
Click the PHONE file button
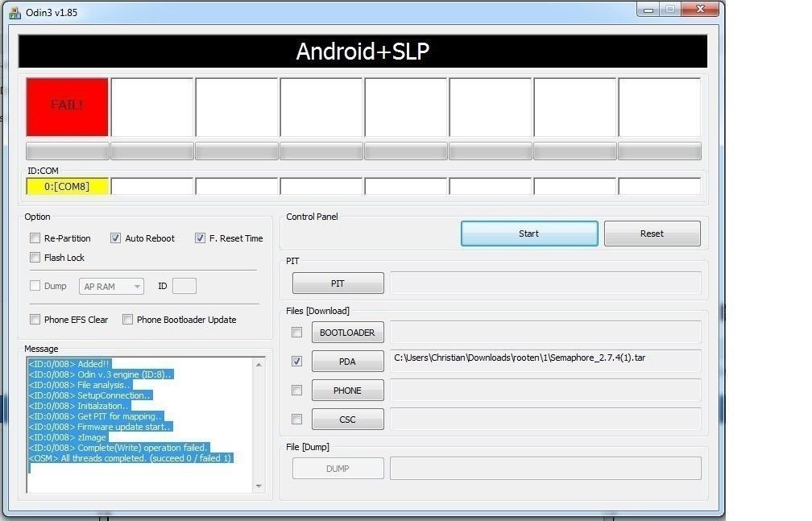click(x=347, y=391)
